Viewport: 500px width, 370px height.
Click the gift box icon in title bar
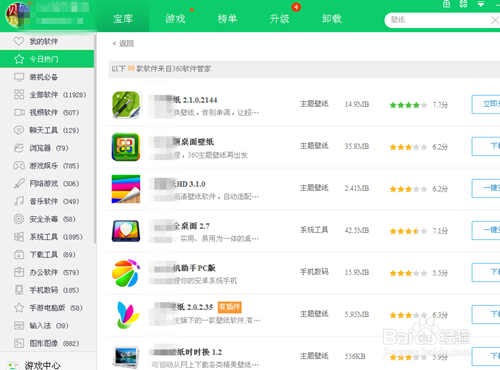point(446,4)
